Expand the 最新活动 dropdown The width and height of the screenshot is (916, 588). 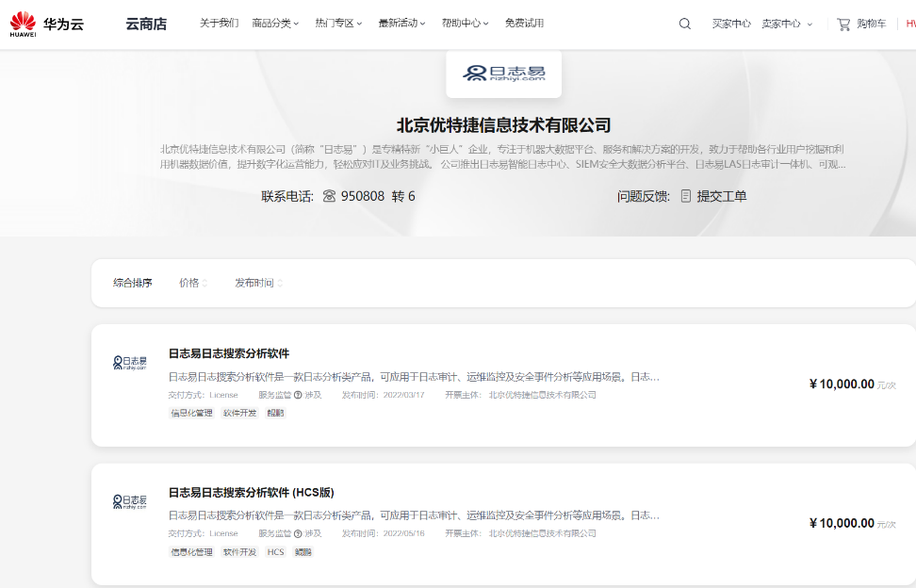(x=401, y=24)
